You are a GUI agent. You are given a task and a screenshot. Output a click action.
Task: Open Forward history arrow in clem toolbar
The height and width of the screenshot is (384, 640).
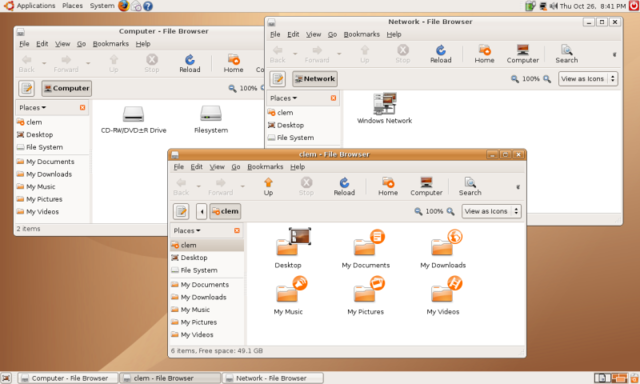242,186
